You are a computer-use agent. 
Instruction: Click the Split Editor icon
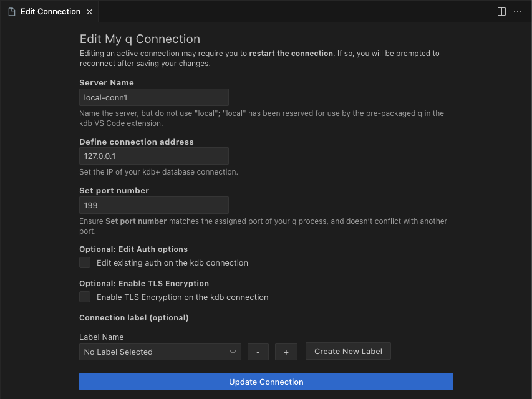(501, 11)
